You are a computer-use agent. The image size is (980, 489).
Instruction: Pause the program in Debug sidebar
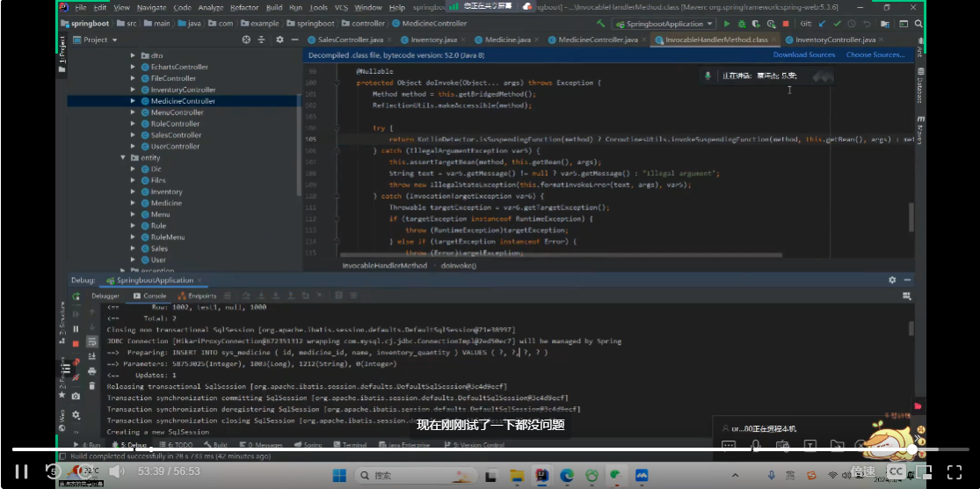click(76, 329)
